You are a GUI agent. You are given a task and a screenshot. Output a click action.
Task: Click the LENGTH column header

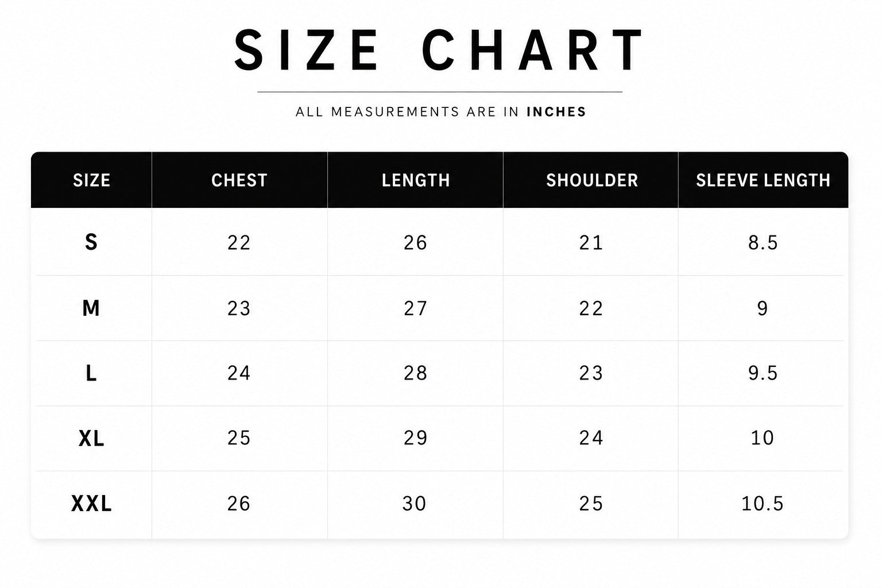pos(416,180)
